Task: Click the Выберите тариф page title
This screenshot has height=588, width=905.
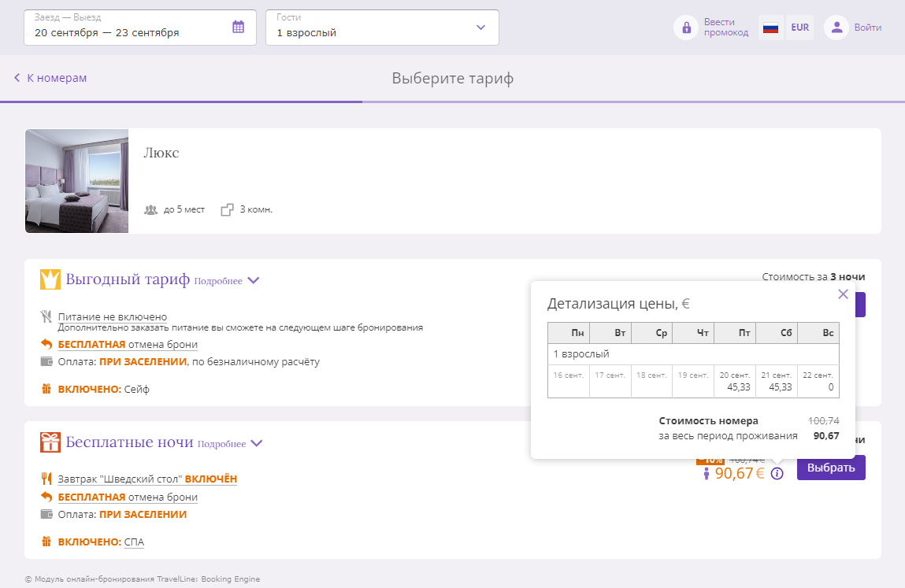Action: click(452, 78)
